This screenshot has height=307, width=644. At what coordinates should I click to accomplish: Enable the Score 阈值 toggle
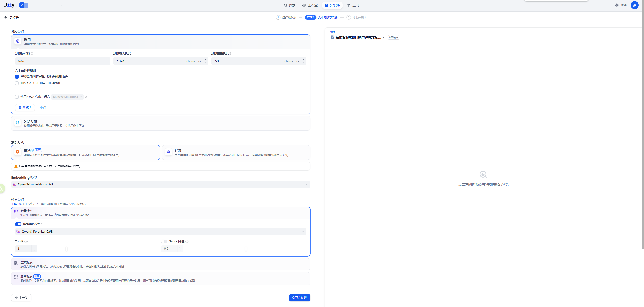click(164, 241)
